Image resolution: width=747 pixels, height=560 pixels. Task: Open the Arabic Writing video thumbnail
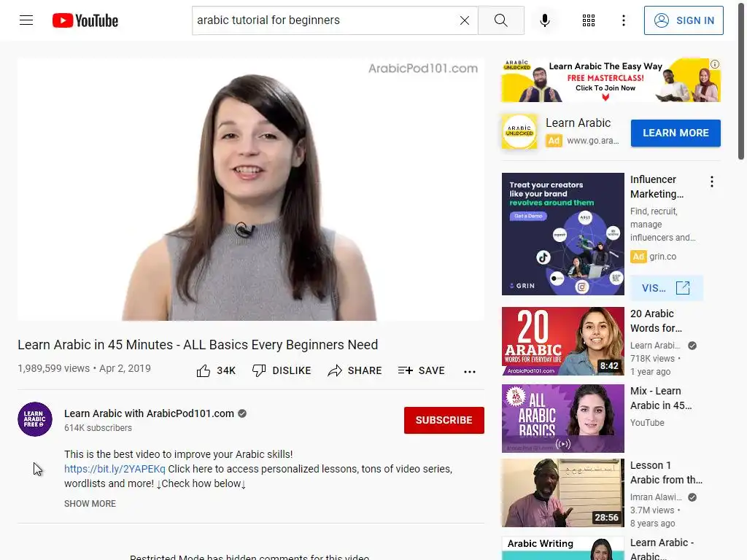562,548
